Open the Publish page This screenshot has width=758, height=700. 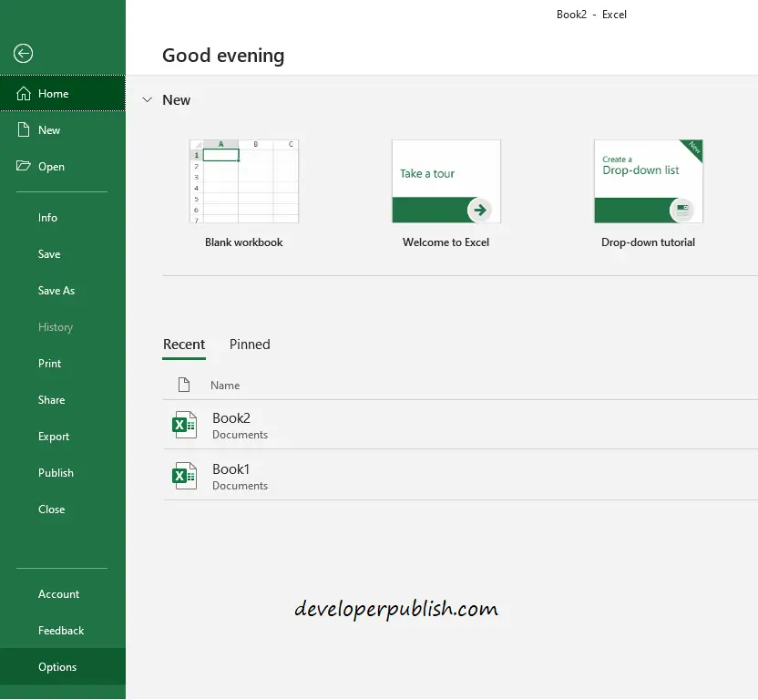point(63,473)
